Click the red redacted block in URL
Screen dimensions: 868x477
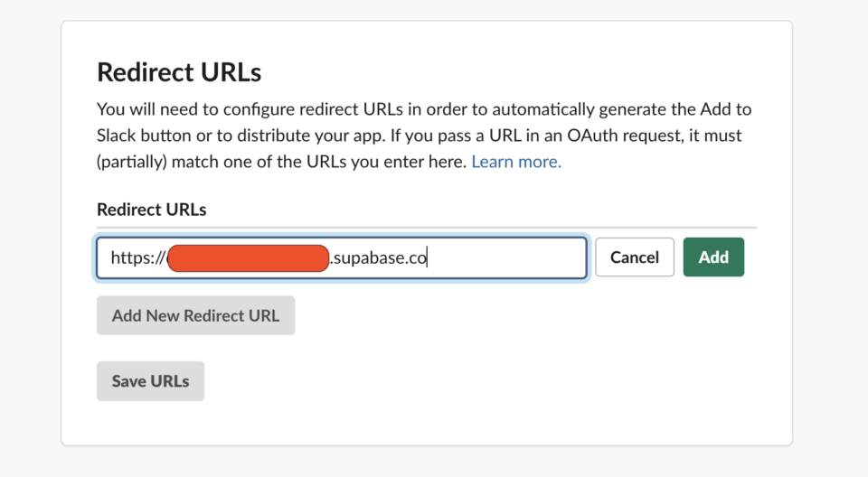tap(249, 257)
